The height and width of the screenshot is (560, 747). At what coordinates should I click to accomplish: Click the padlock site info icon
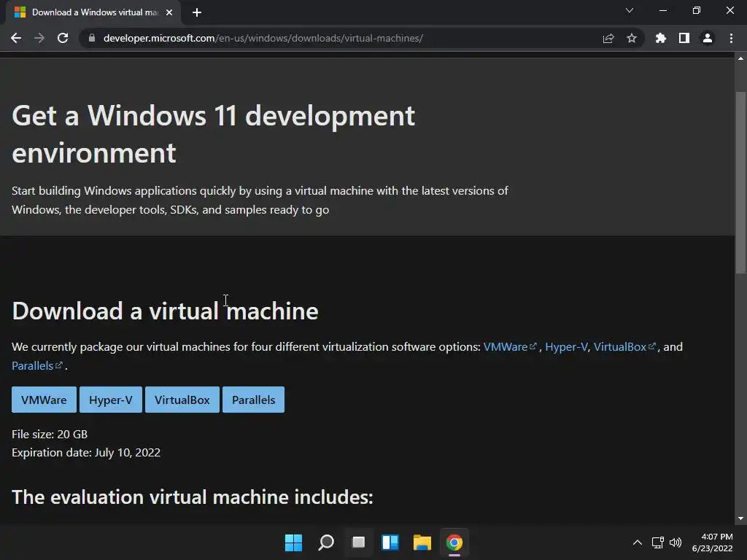[x=92, y=38]
